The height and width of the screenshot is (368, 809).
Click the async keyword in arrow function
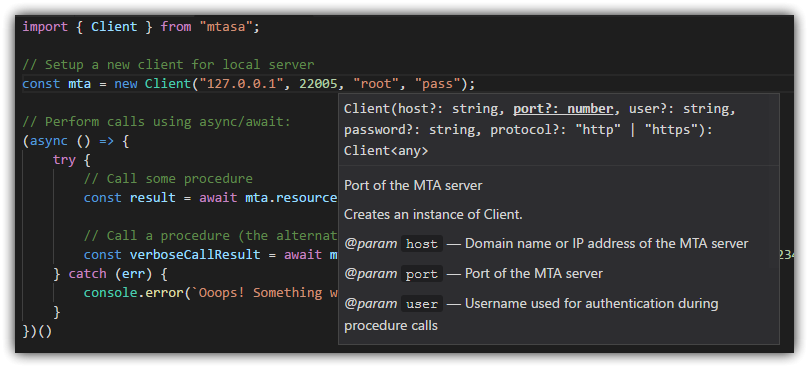(49, 141)
